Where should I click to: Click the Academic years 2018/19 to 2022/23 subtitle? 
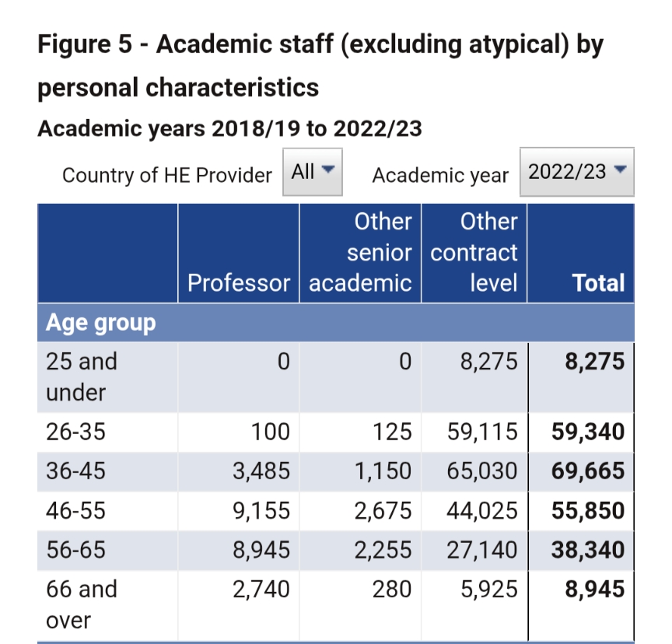coord(229,128)
